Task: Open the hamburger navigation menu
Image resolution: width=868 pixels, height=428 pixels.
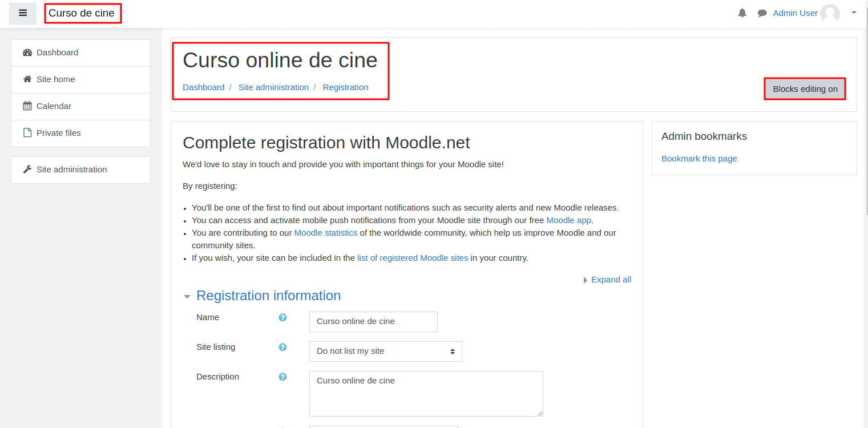Action: 23,13
